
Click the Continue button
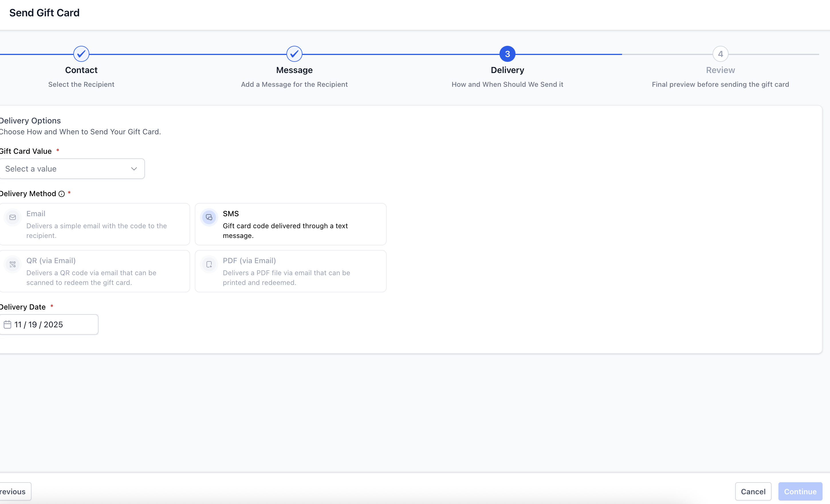click(x=800, y=491)
